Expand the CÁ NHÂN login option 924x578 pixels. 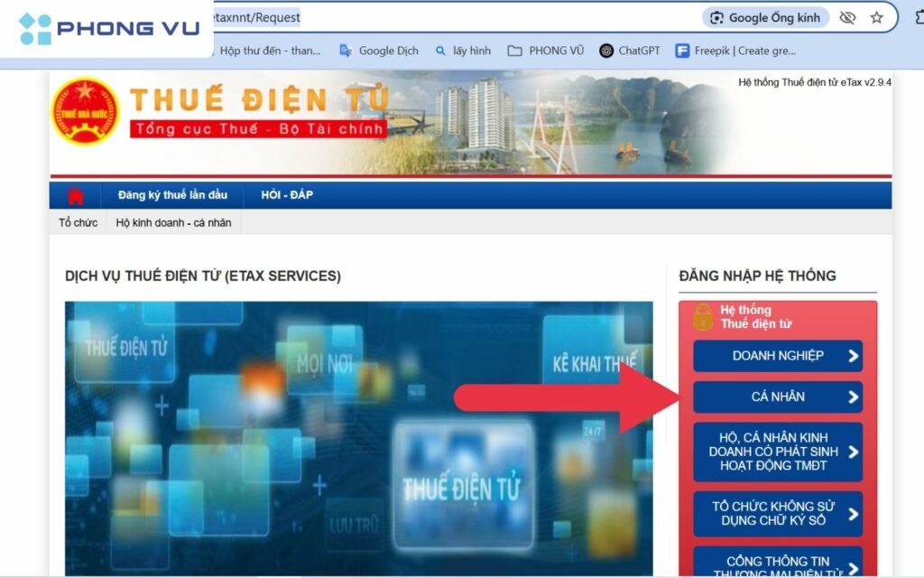click(777, 396)
